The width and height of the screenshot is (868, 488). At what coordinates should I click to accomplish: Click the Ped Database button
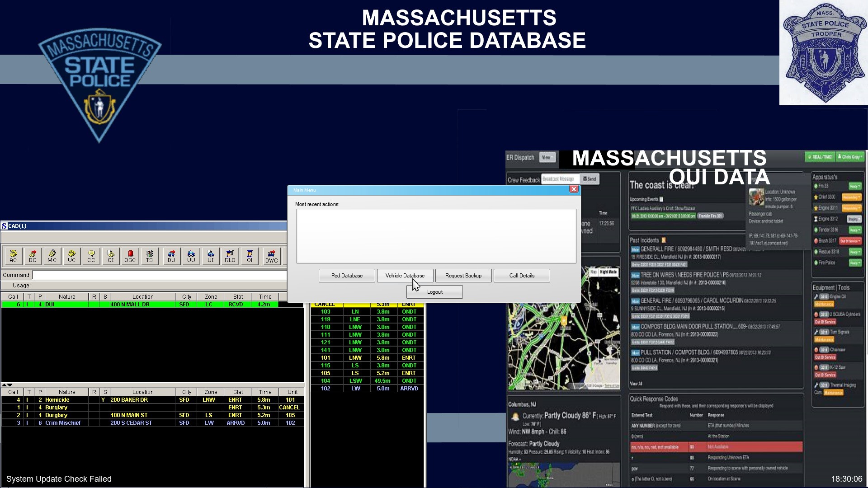pos(347,276)
